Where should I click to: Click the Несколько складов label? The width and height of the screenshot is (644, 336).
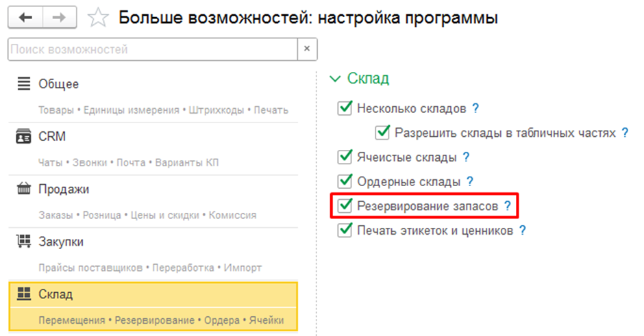pos(412,108)
